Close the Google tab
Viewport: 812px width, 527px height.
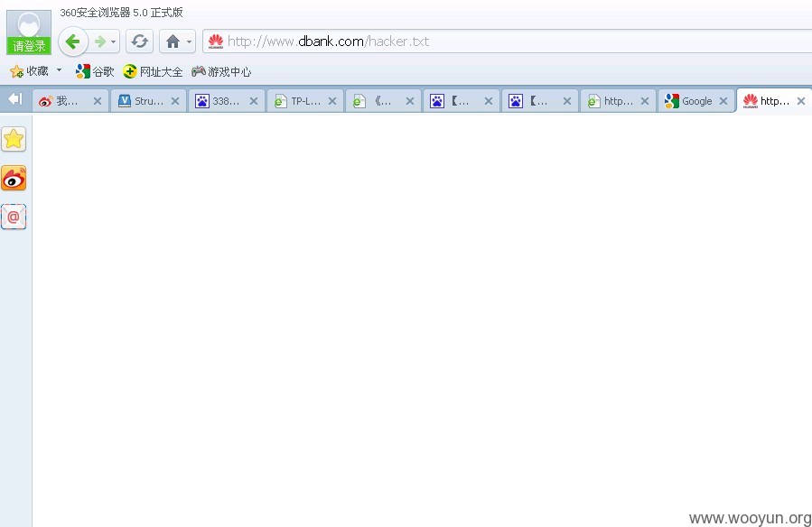pos(723,101)
